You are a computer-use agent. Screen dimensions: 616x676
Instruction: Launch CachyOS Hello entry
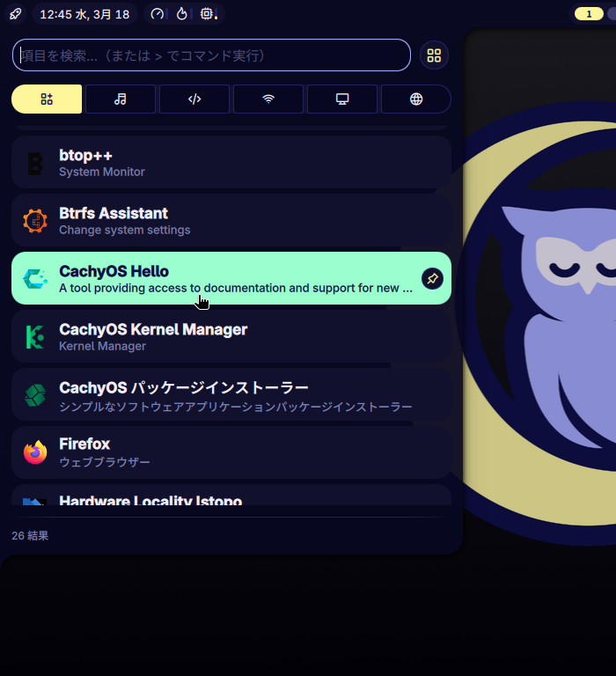tap(231, 278)
